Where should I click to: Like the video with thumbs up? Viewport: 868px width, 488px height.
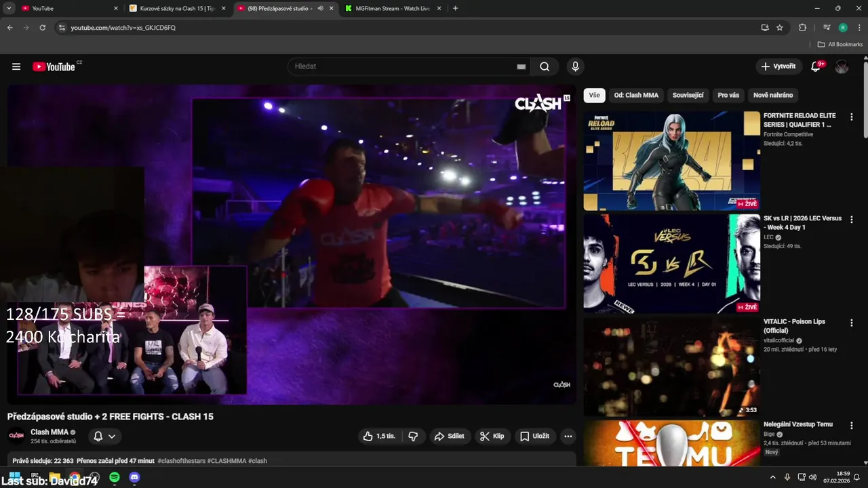click(379, 436)
